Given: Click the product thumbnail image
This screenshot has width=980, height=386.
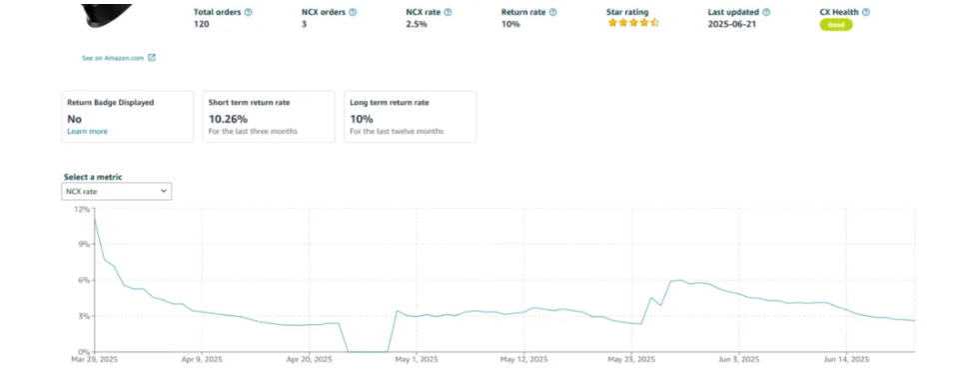Looking at the screenshot, I should pos(106,16).
